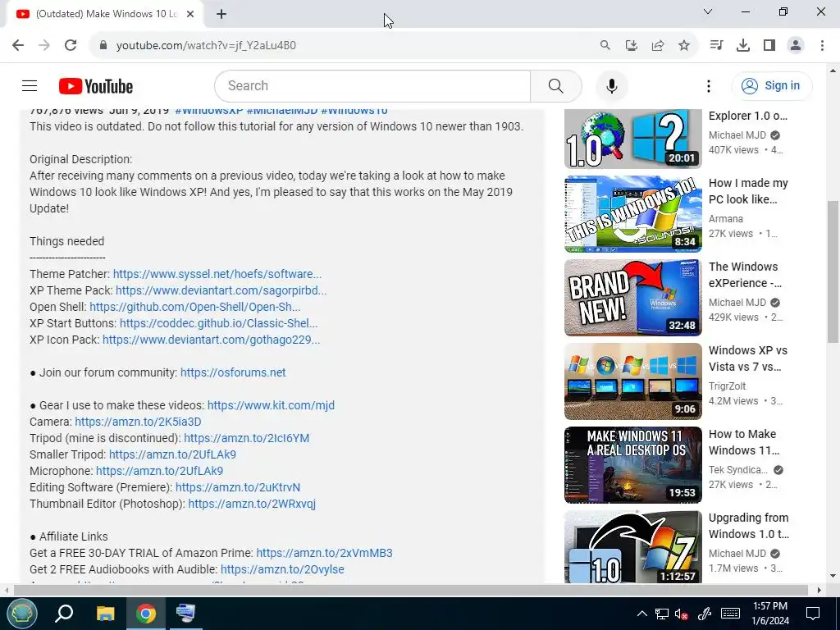Open the Windows Start button
Screen dimensions: 840x630
(x=21, y=614)
